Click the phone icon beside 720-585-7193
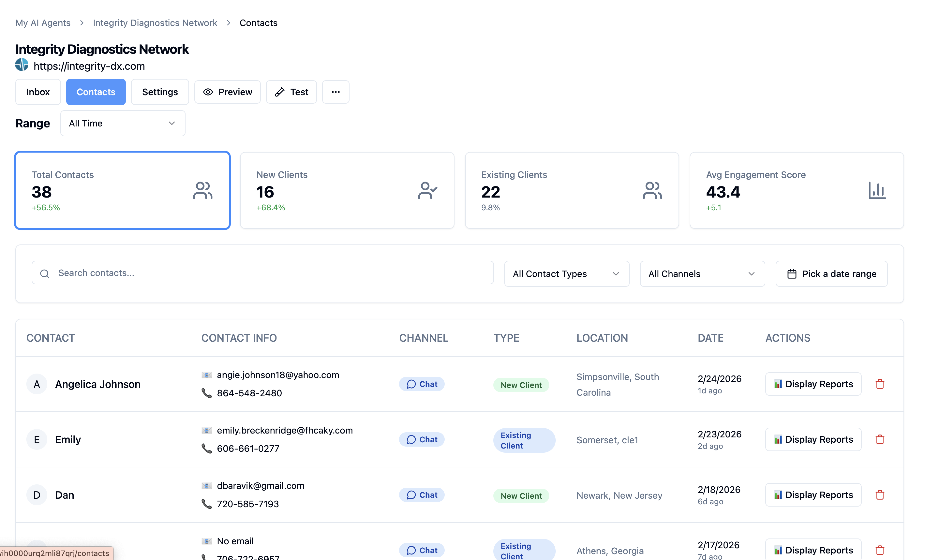Screen dimensions: 925x560 pos(207,504)
